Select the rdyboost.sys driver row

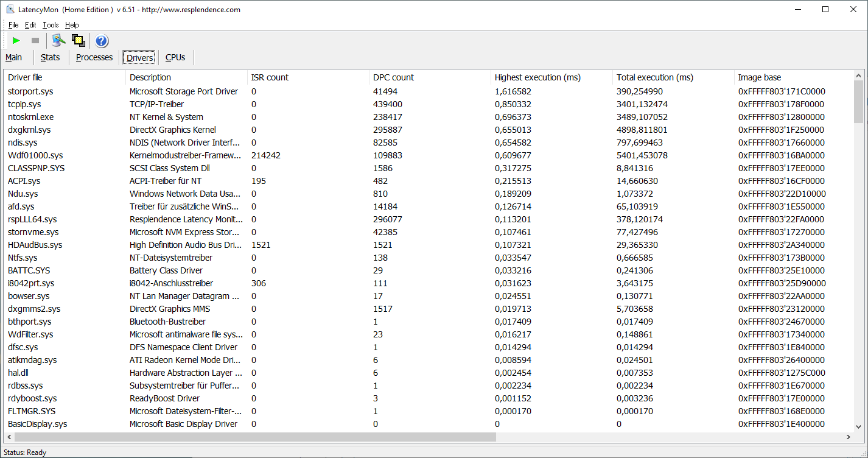(429, 398)
